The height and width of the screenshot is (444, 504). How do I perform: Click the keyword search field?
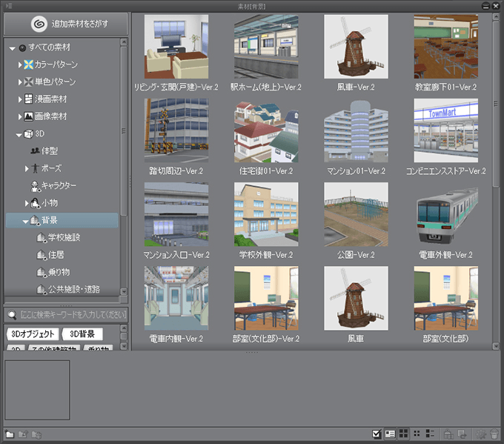[71, 314]
